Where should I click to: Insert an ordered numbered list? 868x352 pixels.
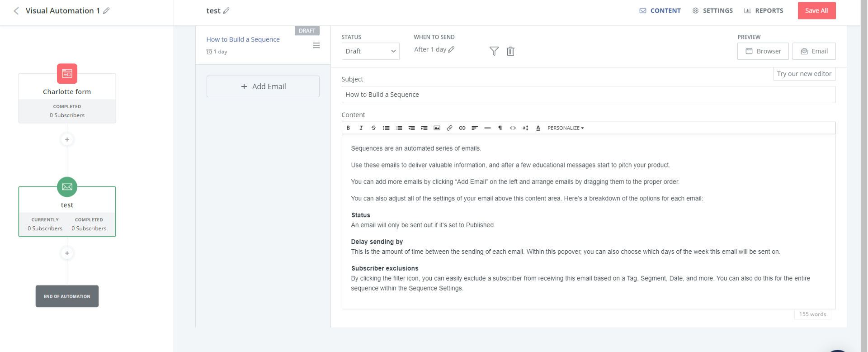point(399,128)
